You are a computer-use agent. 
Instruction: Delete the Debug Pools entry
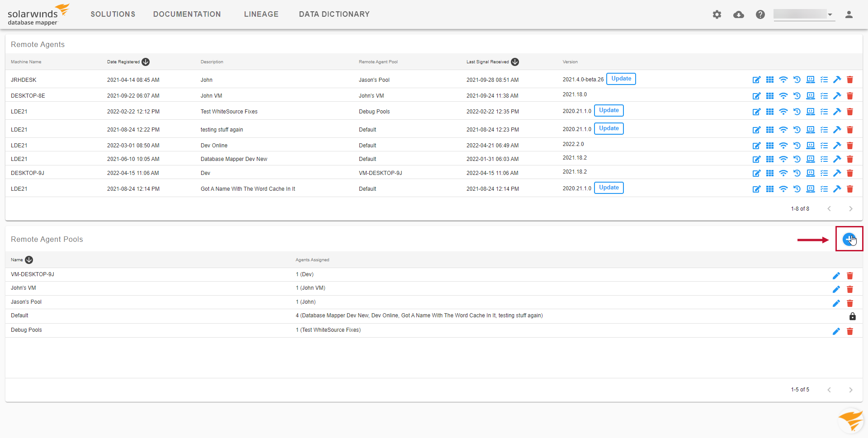[850, 331]
